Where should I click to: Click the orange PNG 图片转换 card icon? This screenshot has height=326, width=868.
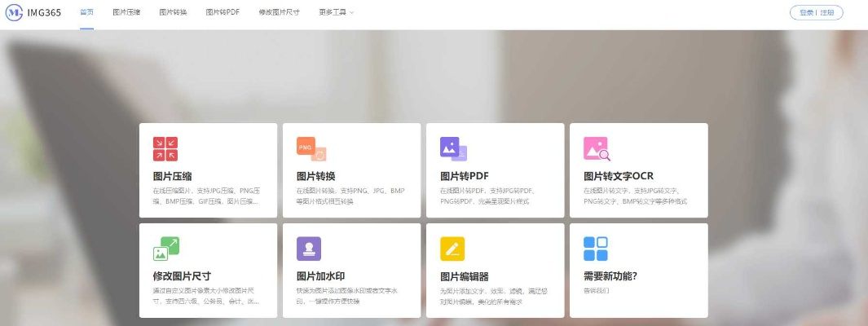[311, 149]
